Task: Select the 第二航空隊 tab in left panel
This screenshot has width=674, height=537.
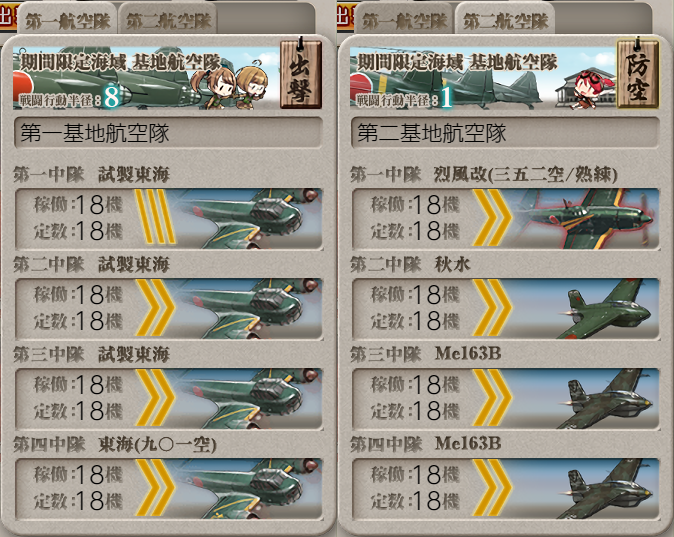Action: click(168, 20)
